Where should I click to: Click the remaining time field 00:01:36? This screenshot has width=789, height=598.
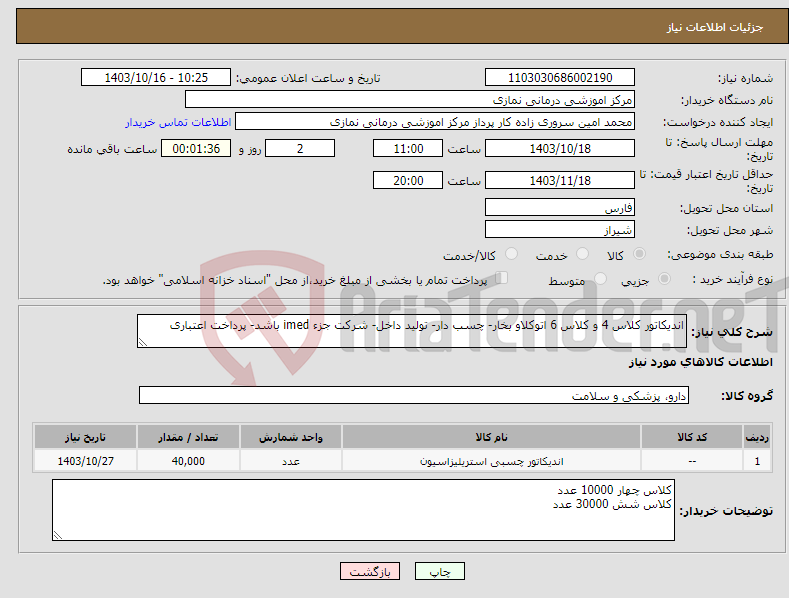(x=196, y=148)
